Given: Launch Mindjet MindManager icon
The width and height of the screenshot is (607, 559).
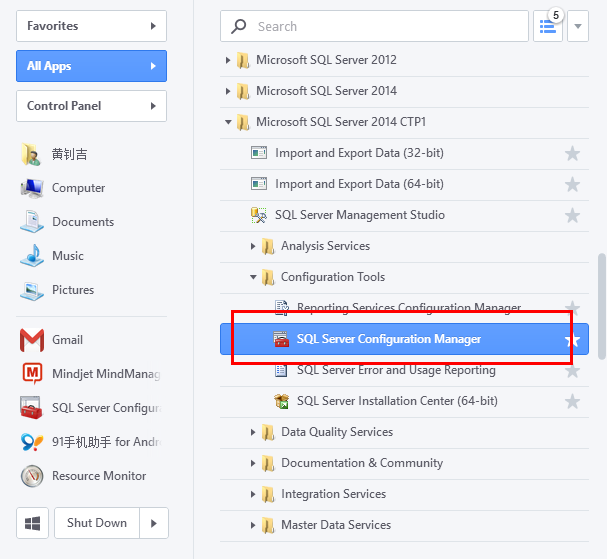Looking at the screenshot, I should tap(33, 373).
